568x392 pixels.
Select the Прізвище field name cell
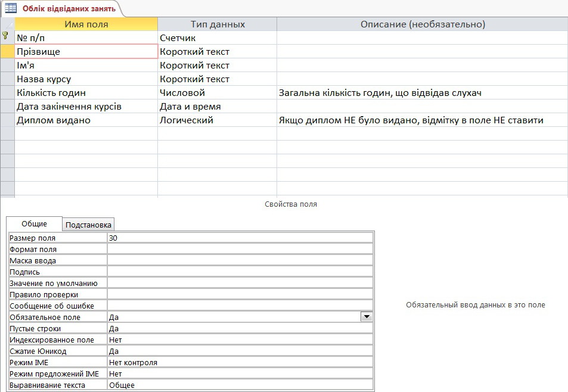tap(86, 52)
